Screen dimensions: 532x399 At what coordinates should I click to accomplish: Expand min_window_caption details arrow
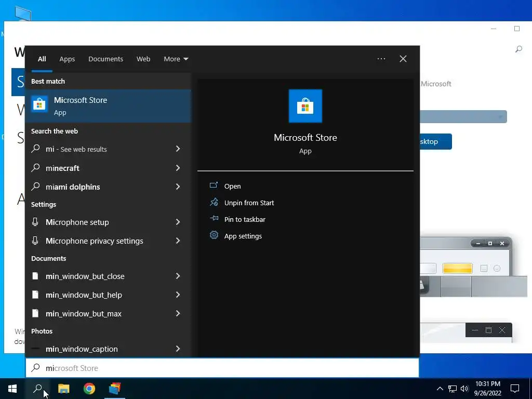tap(178, 349)
